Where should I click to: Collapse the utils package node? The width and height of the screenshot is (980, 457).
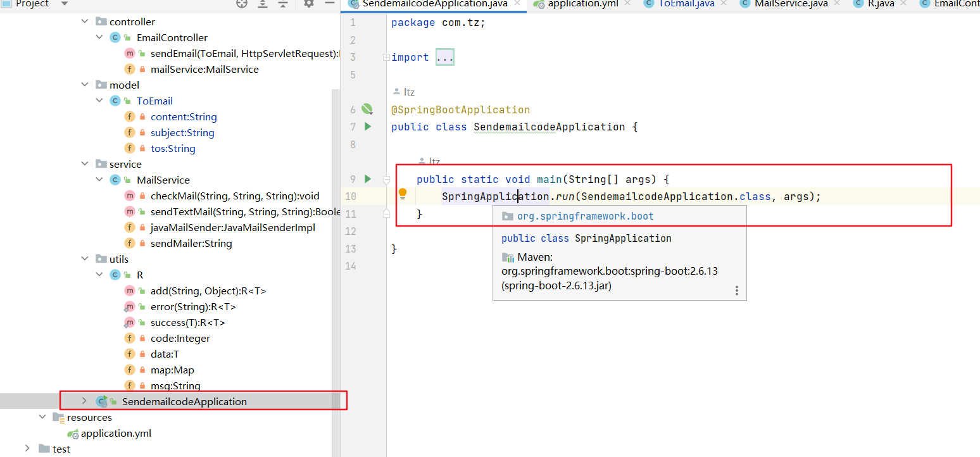(85, 259)
